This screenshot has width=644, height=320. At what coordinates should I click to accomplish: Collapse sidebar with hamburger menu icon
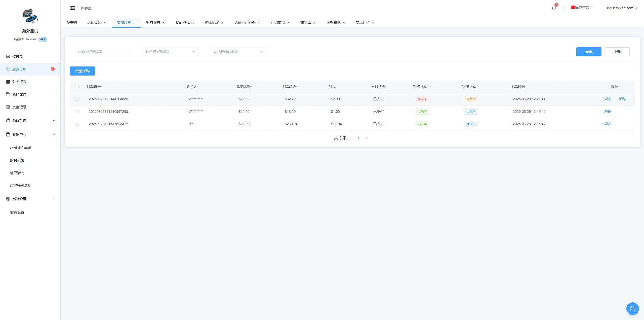[73, 8]
